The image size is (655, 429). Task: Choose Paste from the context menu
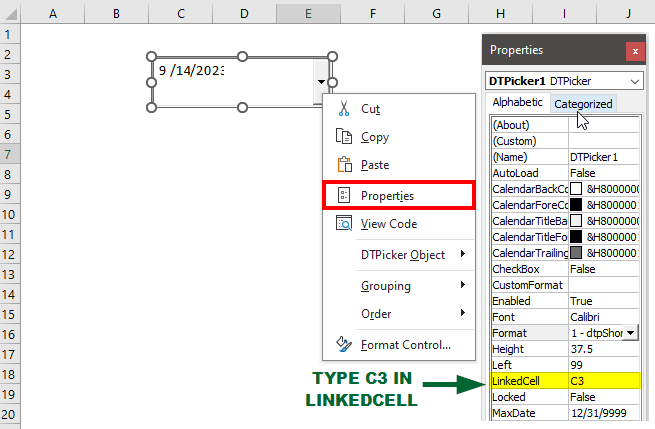tap(399, 165)
